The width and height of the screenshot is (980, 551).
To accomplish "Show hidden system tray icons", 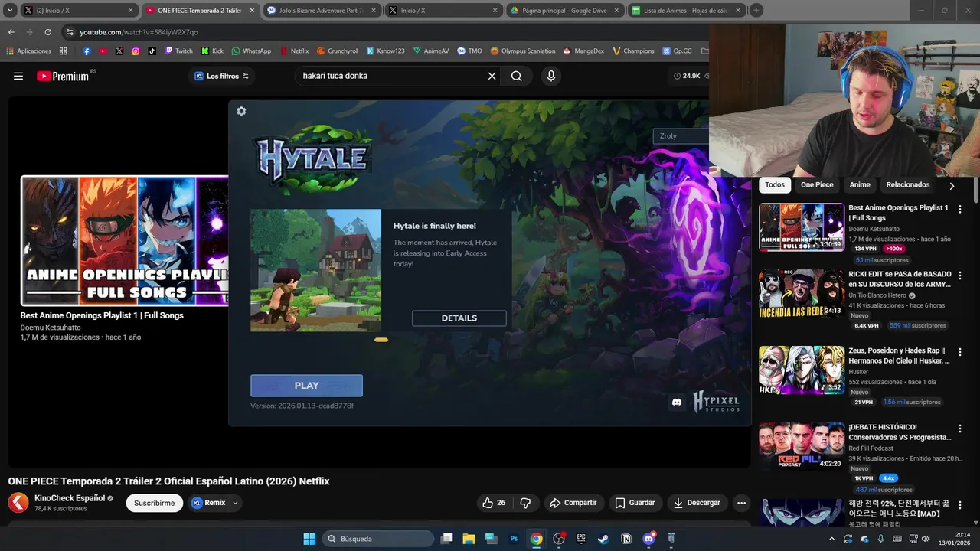I will click(x=831, y=539).
